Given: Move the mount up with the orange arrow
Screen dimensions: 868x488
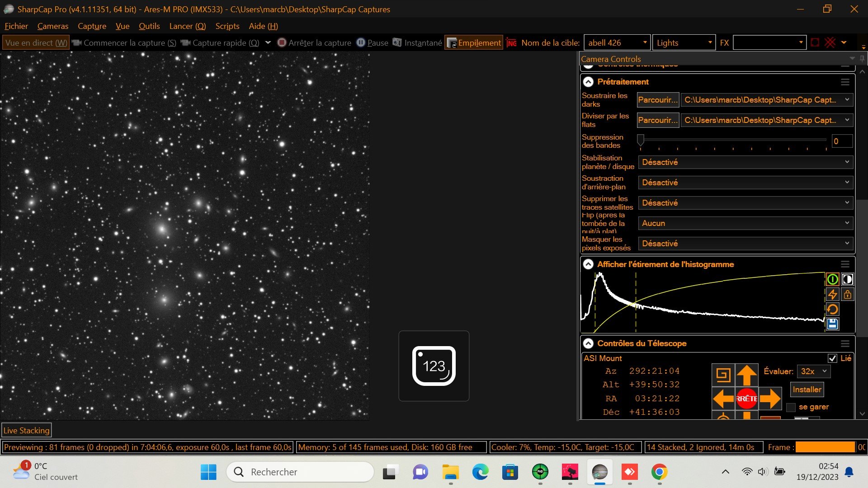Looking at the screenshot, I should tap(747, 375).
